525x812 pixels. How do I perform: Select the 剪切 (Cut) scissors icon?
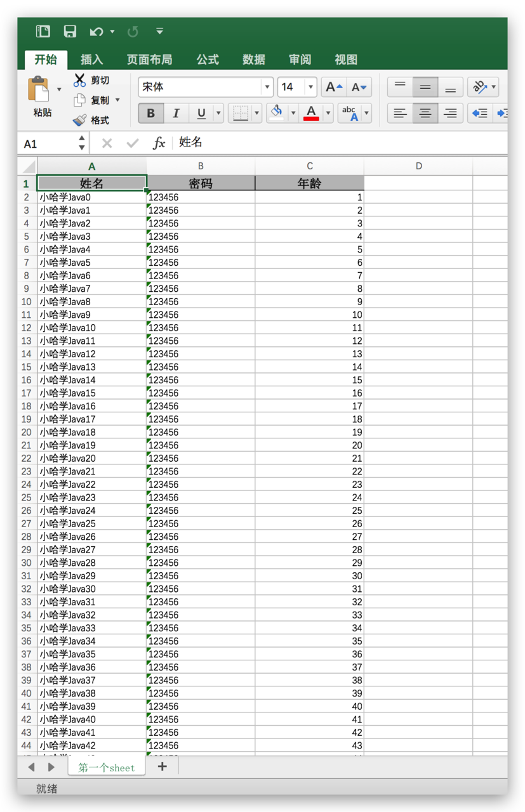coord(81,80)
